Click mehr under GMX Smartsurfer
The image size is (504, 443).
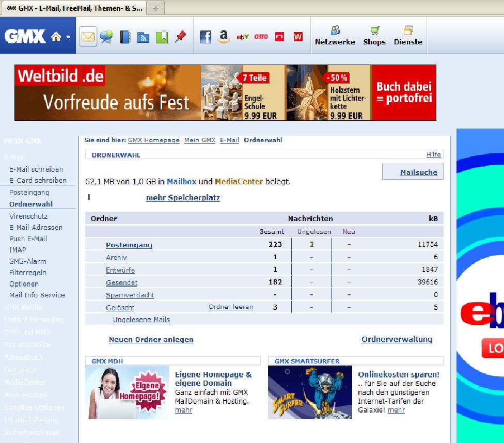point(396,410)
